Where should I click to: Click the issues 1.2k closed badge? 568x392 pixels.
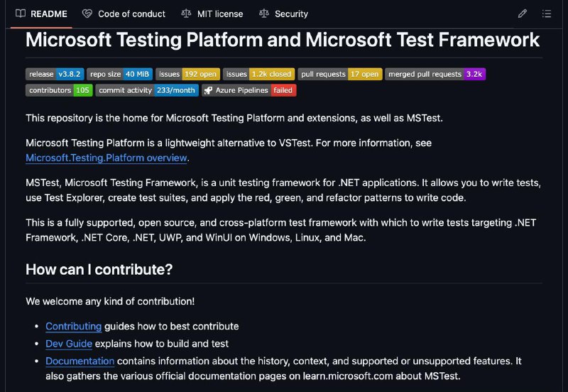coord(258,75)
